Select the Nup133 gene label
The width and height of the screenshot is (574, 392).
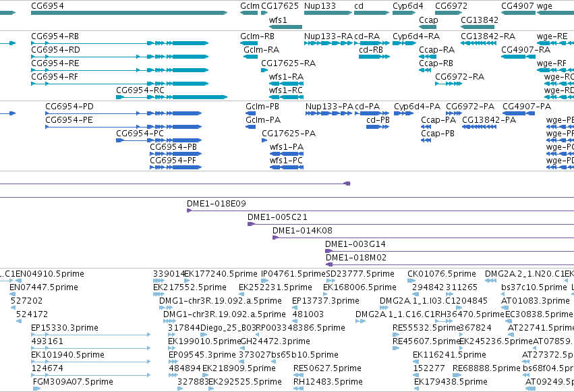pyautogui.click(x=320, y=6)
